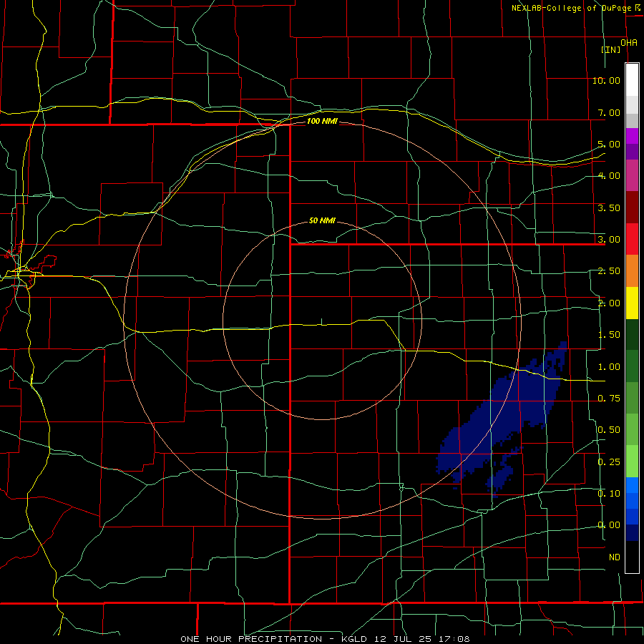The image size is (644, 644).
Task: Click the 10.00 legend value
Action: tap(606, 80)
